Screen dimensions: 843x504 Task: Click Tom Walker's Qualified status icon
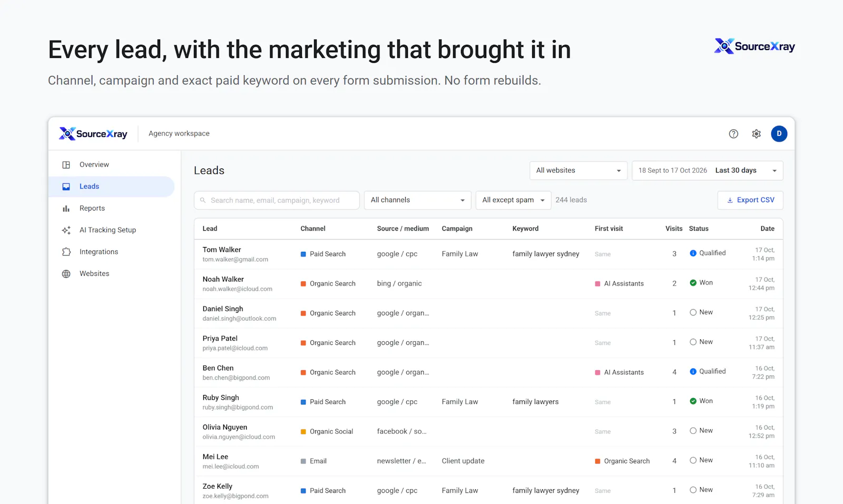point(693,253)
